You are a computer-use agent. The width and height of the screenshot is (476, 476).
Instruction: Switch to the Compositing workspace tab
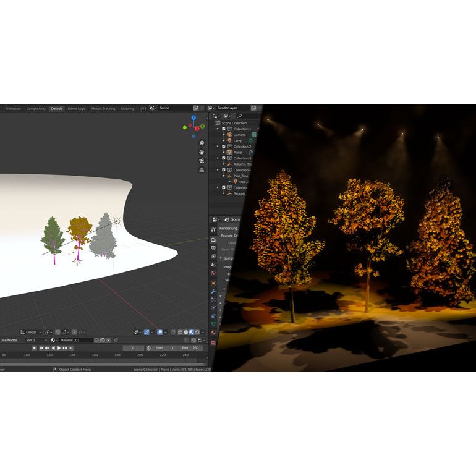pos(36,109)
